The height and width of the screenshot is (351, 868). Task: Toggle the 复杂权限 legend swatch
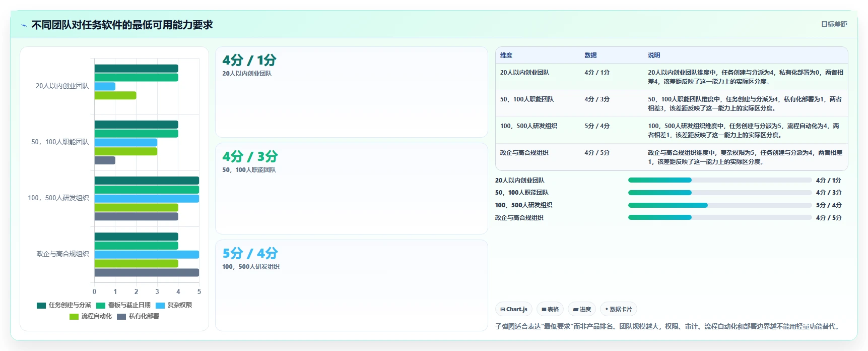[160, 305]
